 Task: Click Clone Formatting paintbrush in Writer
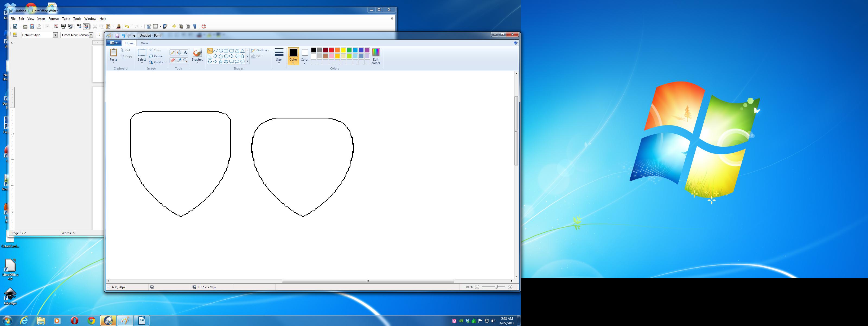tap(119, 26)
